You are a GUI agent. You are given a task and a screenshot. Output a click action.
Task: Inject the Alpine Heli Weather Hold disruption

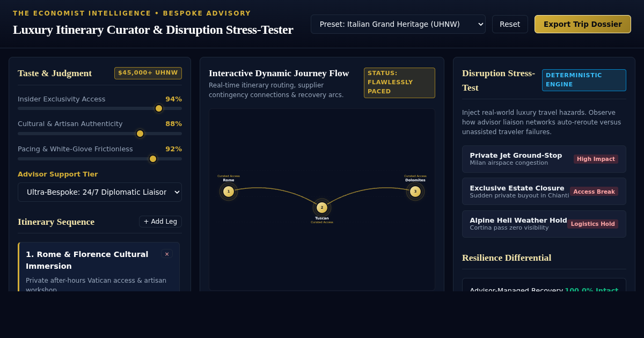544,224
